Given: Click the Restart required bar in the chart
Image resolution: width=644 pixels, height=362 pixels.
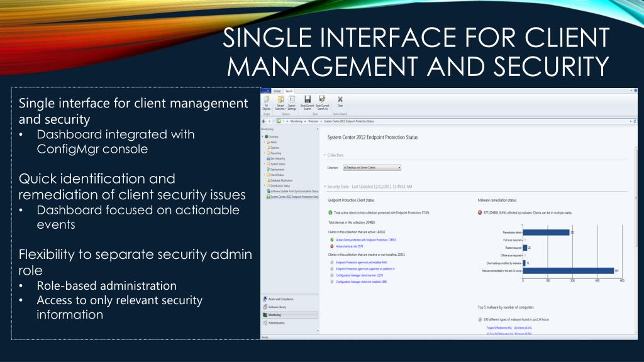Looking at the screenshot, I should pyautogui.click(x=525, y=248).
